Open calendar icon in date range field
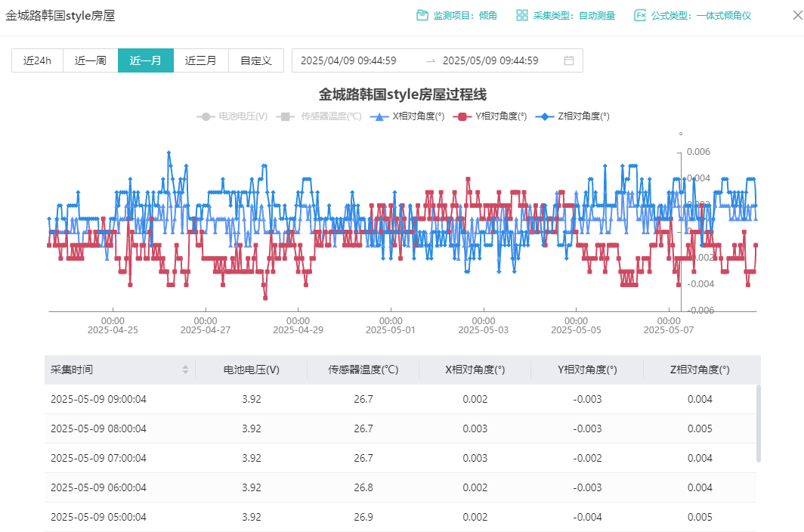This screenshot has width=804, height=532. (x=569, y=60)
